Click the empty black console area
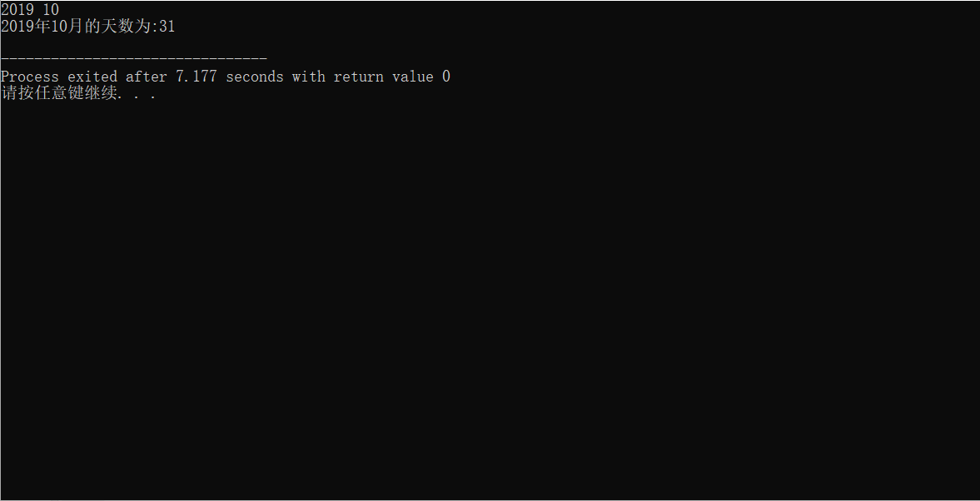Screen dimensions: 980x501 [490, 300]
